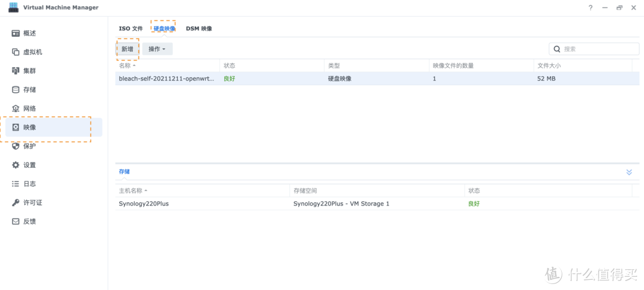The image size is (644, 290).
Task: Click the 存储 panel tab link
Action: point(124,171)
